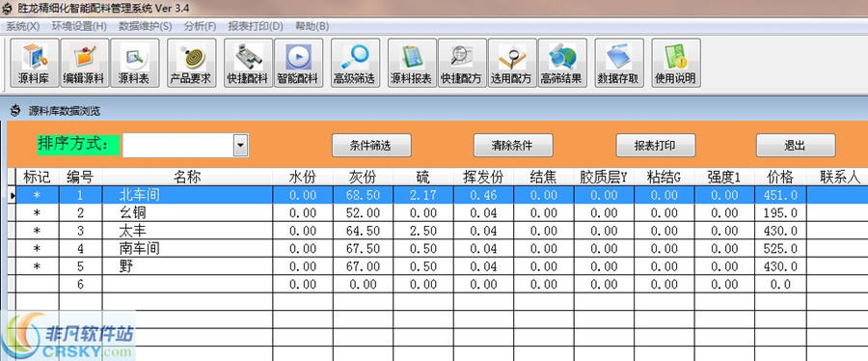Open 高级筛选 magnifier tool
Screen dimensions: 868x361
pyautogui.click(x=355, y=63)
